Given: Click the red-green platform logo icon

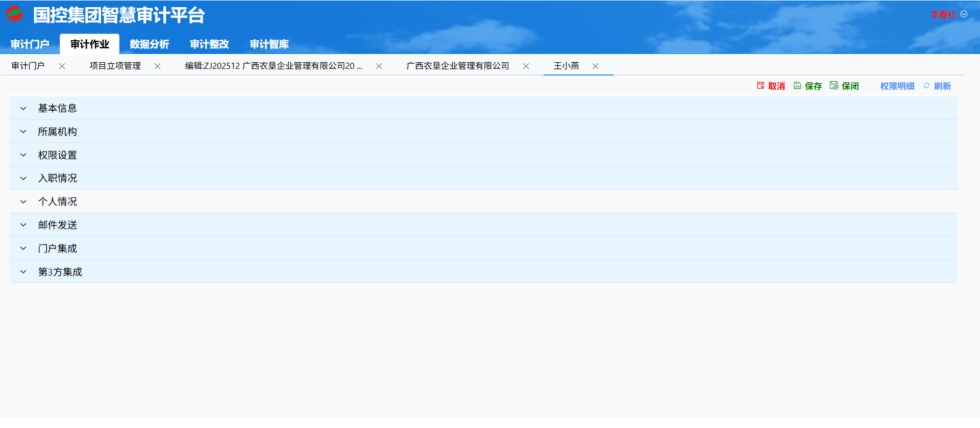Looking at the screenshot, I should pyautogui.click(x=14, y=14).
